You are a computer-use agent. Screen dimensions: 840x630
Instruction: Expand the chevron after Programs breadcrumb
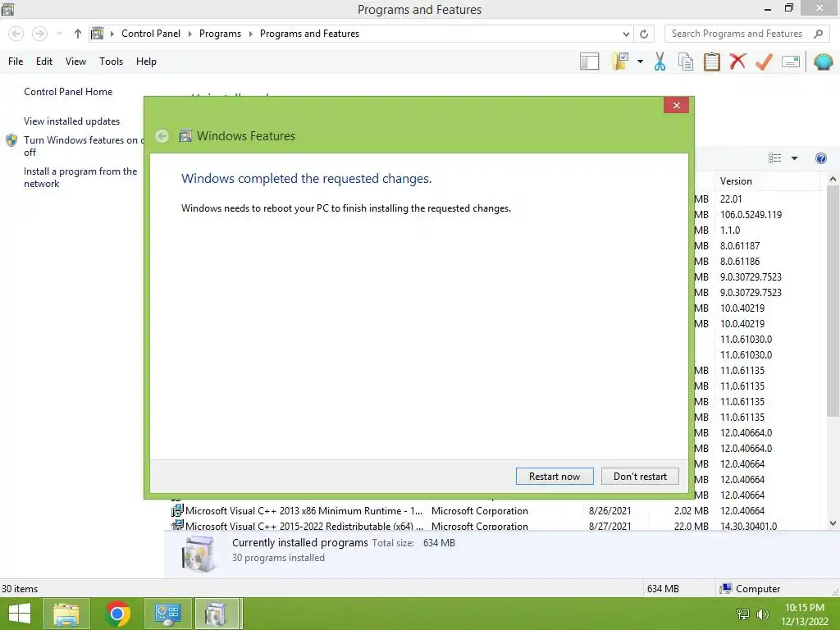click(x=250, y=34)
